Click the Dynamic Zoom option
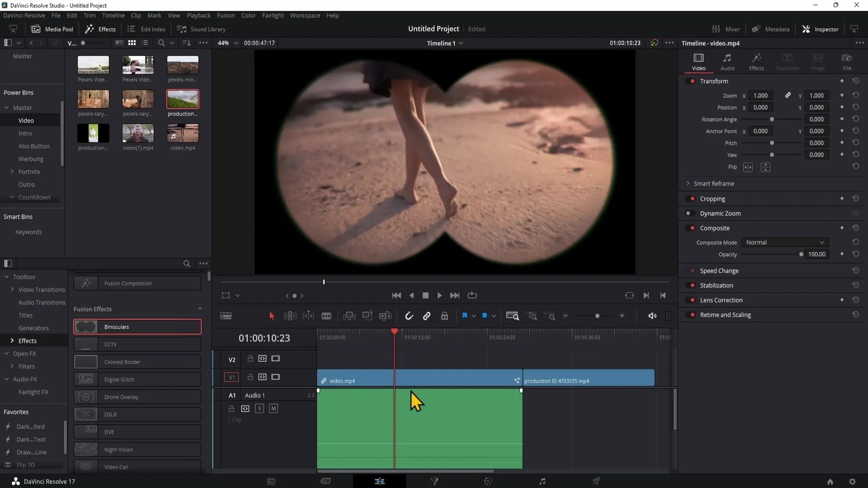The image size is (868, 488). [722, 213]
